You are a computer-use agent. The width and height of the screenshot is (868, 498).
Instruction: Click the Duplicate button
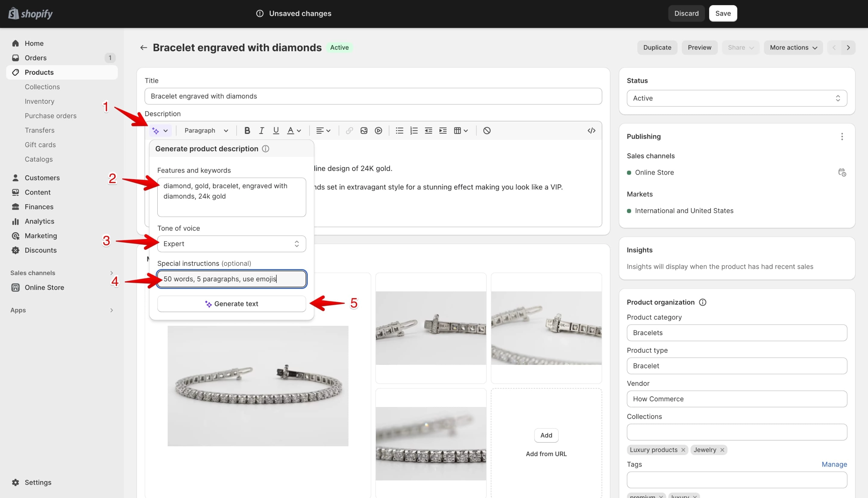[x=657, y=48]
